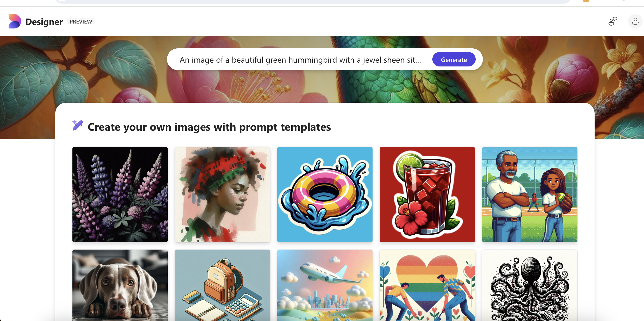Click the hummingbird prompt text field

pos(300,60)
